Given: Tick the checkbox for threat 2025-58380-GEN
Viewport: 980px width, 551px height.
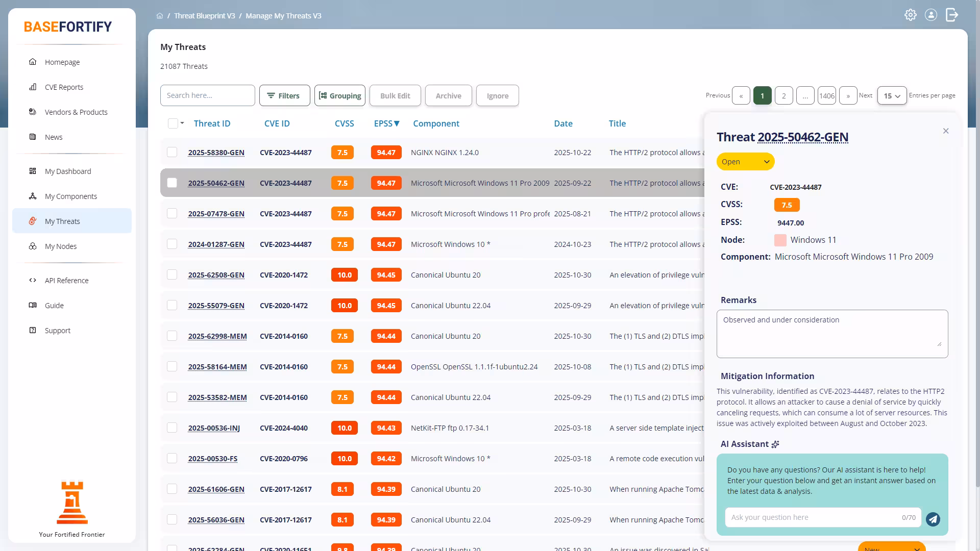Looking at the screenshot, I should [172, 152].
